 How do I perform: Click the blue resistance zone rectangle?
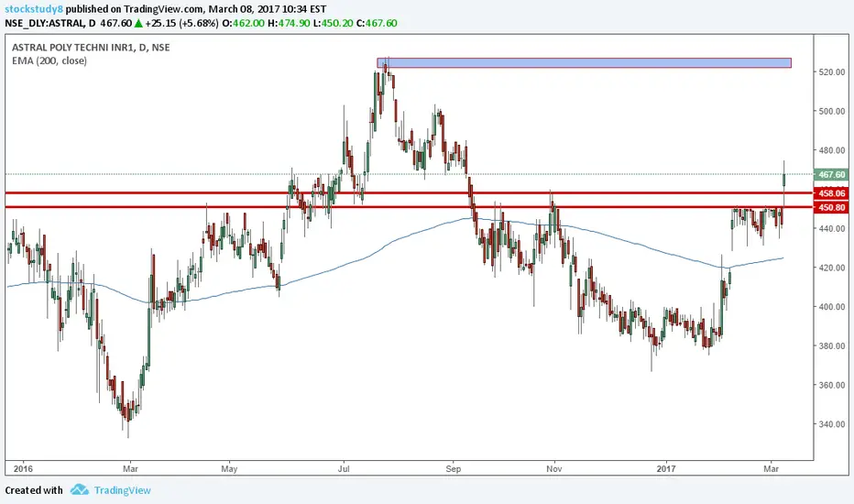(584, 62)
